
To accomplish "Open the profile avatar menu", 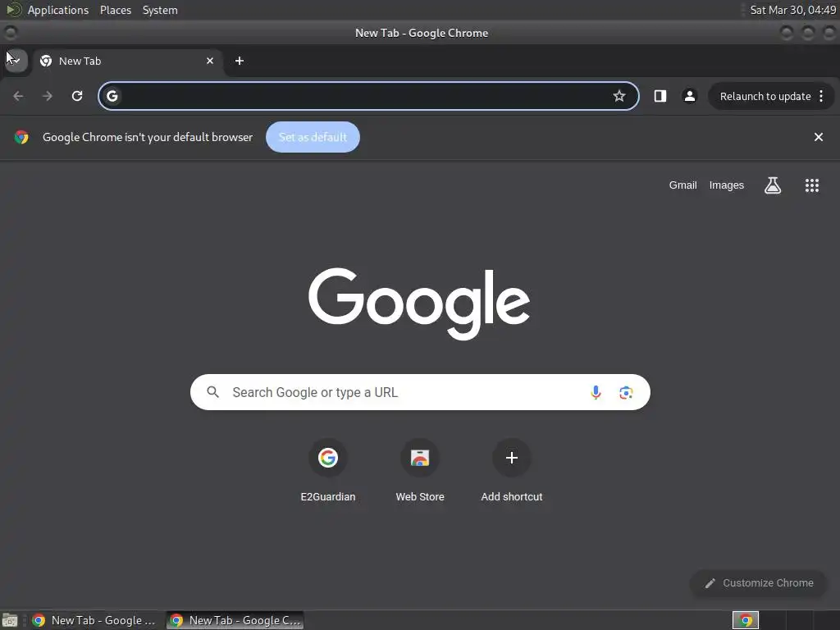I will (x=689, y=96).
